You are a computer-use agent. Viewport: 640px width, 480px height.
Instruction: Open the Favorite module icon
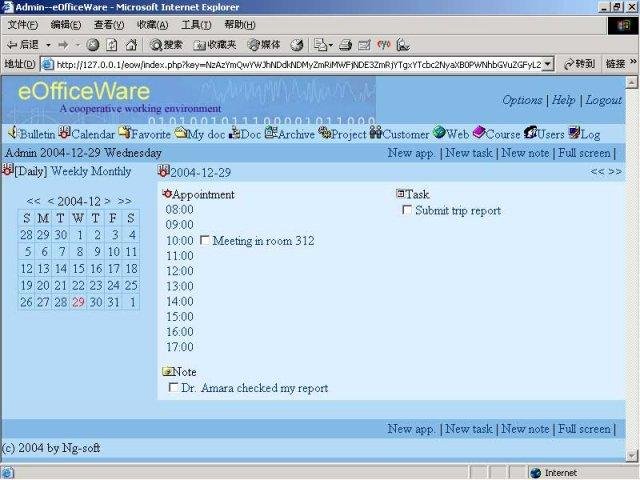coord(124,132)
